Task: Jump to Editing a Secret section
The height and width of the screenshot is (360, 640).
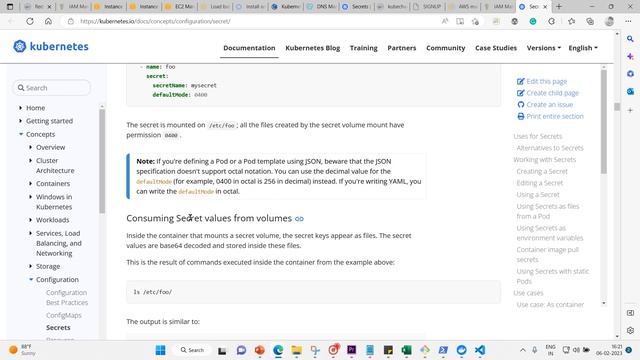Action: [x=540, y=183]
